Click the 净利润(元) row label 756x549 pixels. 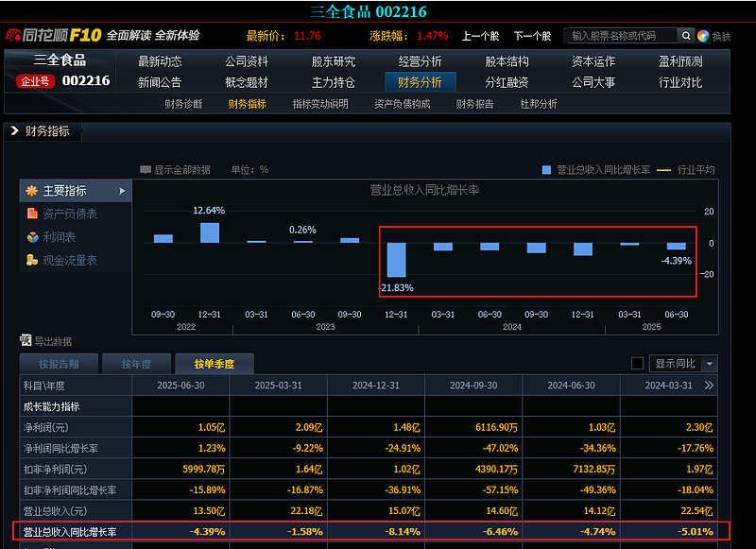(45, 427)
